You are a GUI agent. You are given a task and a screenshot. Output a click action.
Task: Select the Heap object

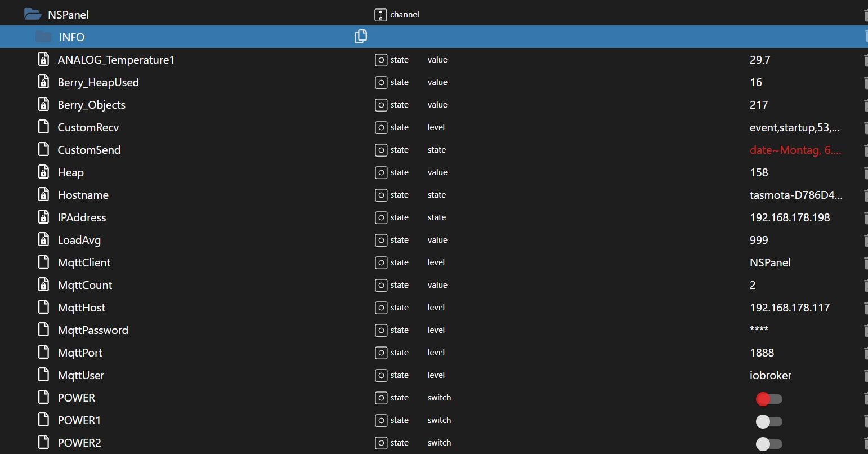point(70,172)
